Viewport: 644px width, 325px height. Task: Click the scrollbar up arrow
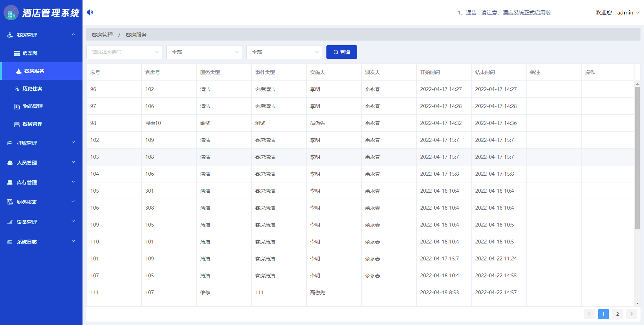(637, 84)
